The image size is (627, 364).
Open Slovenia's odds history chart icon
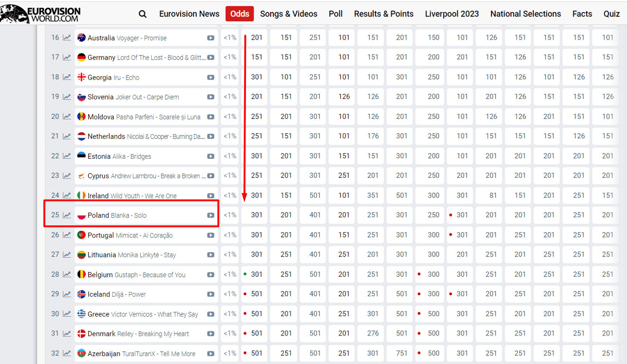(67, 97)
